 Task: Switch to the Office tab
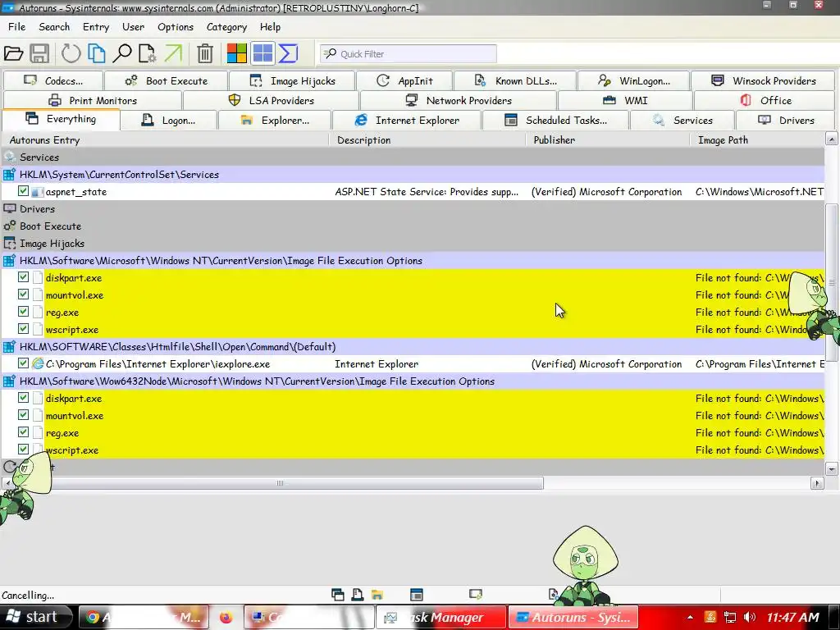coord(765,101)
